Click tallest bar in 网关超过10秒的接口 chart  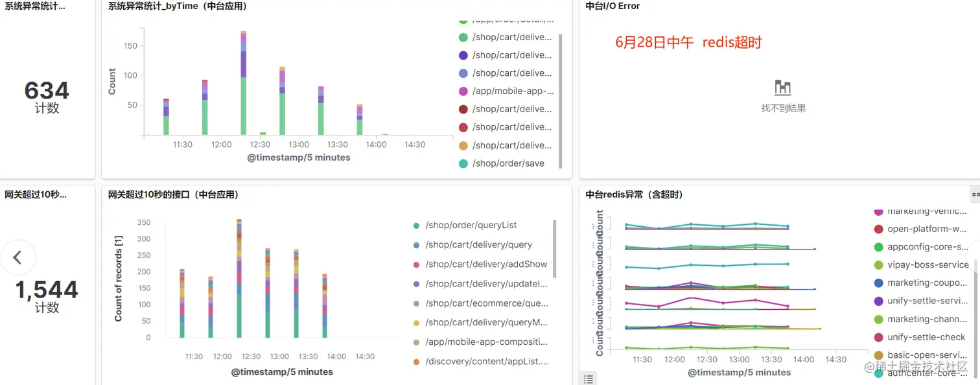click(239, 279)
